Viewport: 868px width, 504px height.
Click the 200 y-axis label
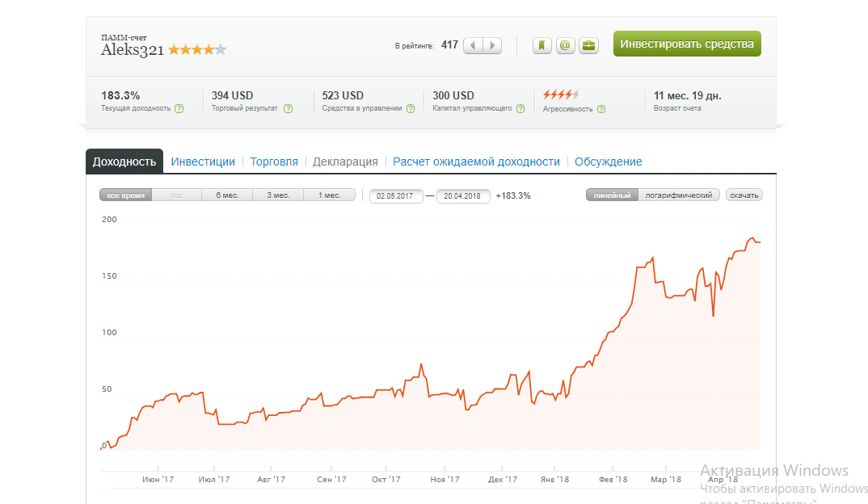[x=109, y=219]
